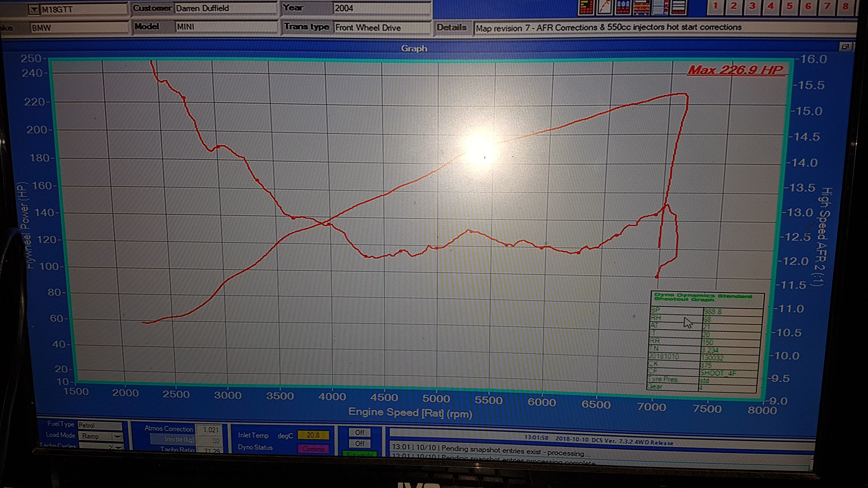Open the graph curve view icon

[x=604, y=7]
